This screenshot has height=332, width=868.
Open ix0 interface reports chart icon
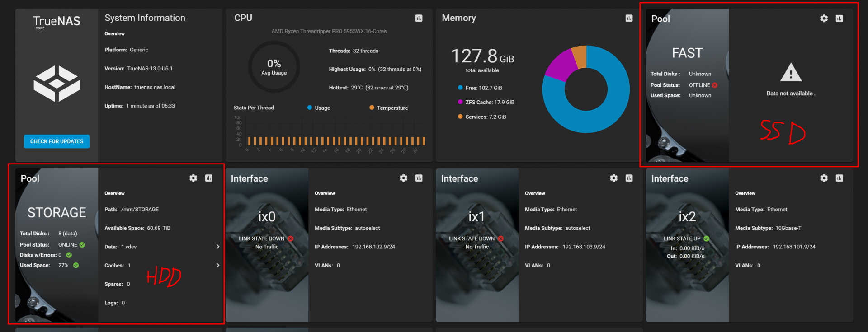tap(419, 178)
